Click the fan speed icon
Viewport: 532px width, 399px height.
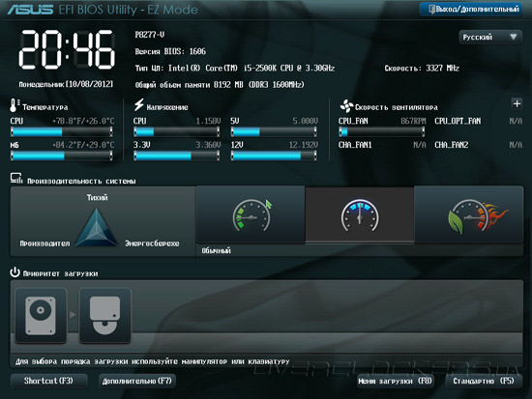point(346,106)
